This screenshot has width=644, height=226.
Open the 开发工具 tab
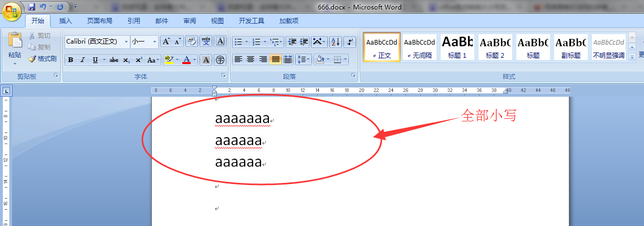252,21
